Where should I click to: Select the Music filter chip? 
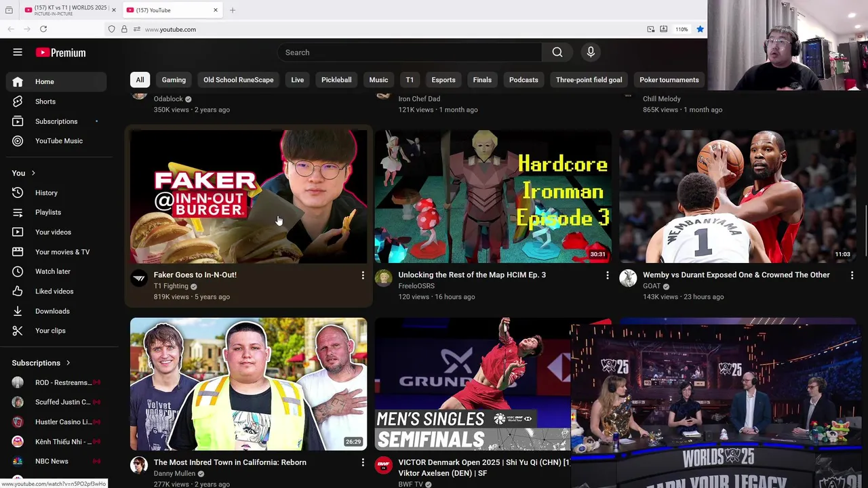click(x=378, y=80)
